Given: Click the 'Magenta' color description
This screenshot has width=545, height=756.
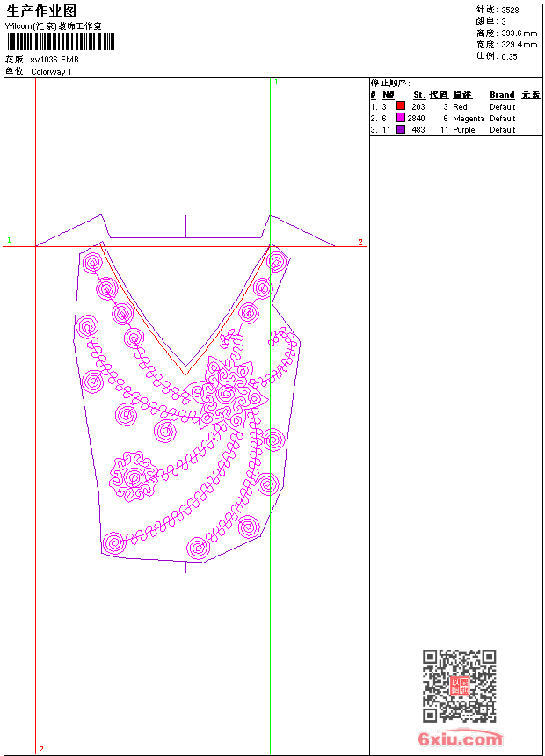Looking at the screenshot, I should click(469, 118).
